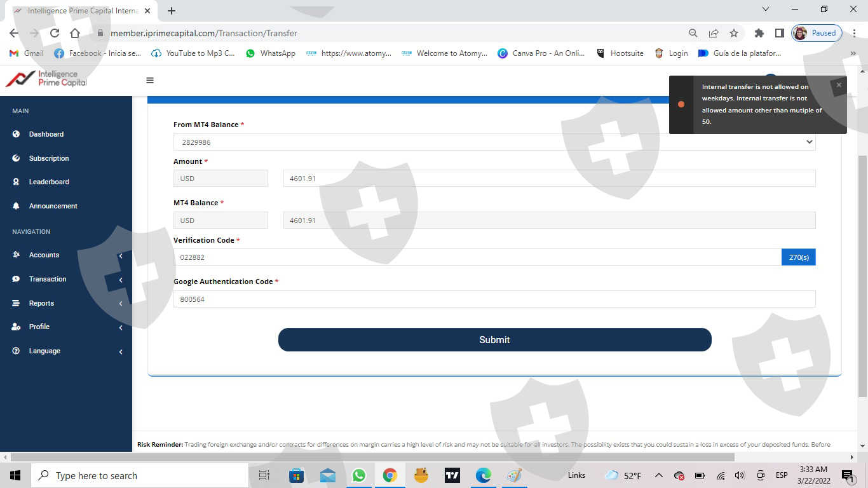The width and height of the screenshot is (868, 488).
Task: Open the Paint app in taskbar
Action: click(x=515, y=475)
